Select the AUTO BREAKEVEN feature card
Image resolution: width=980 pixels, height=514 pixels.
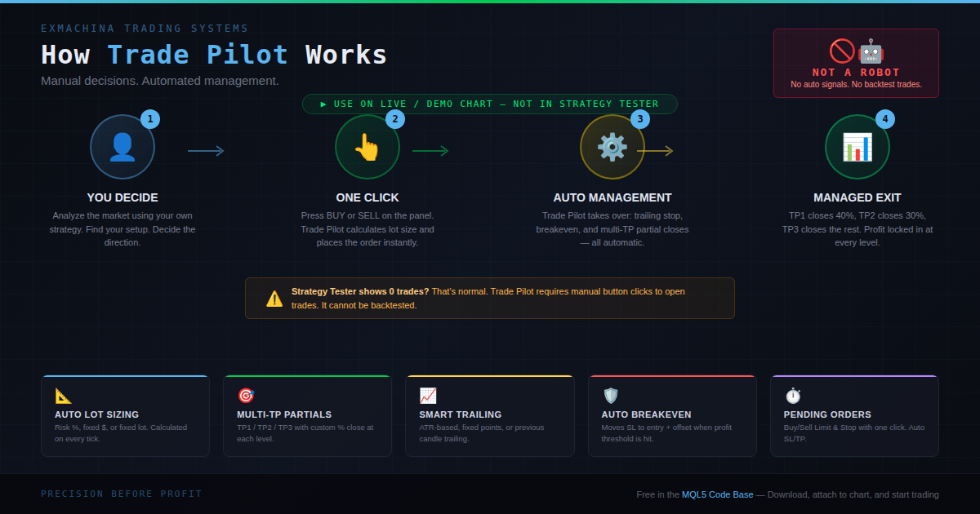point(672,416)
